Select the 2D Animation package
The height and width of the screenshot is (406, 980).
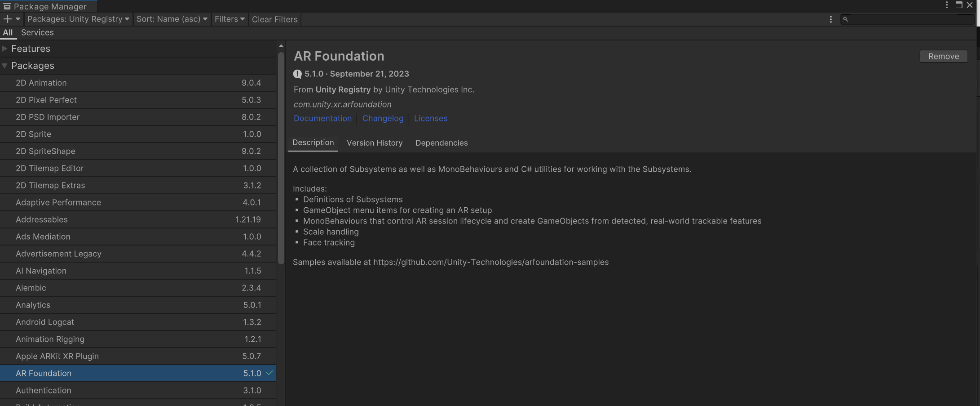click(x=138, y=83)
